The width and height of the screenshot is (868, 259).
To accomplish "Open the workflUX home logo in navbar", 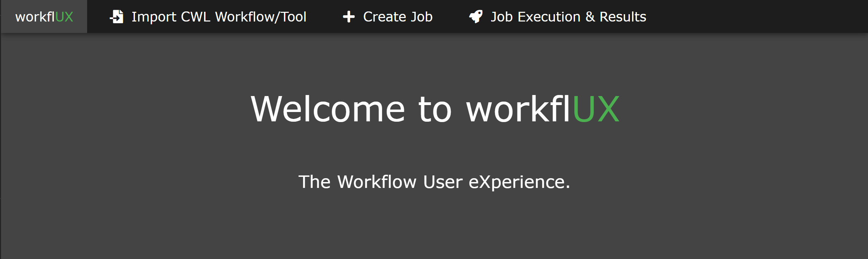I will point(44,17).
